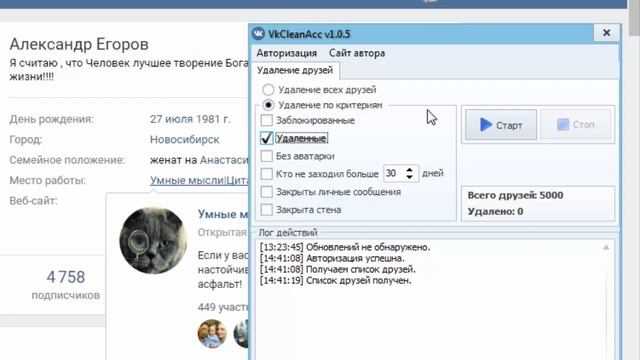Open Умные мысли workplace link on profile
Image resolution: width=640 pixels, height=360 pixels.
pyautogui.click(x=199, y=180)
